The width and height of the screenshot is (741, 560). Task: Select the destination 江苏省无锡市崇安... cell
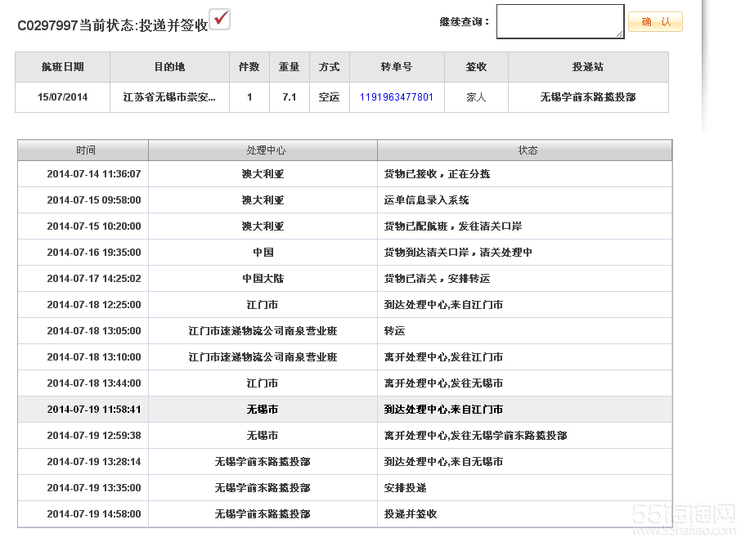(x=169, y=97)
